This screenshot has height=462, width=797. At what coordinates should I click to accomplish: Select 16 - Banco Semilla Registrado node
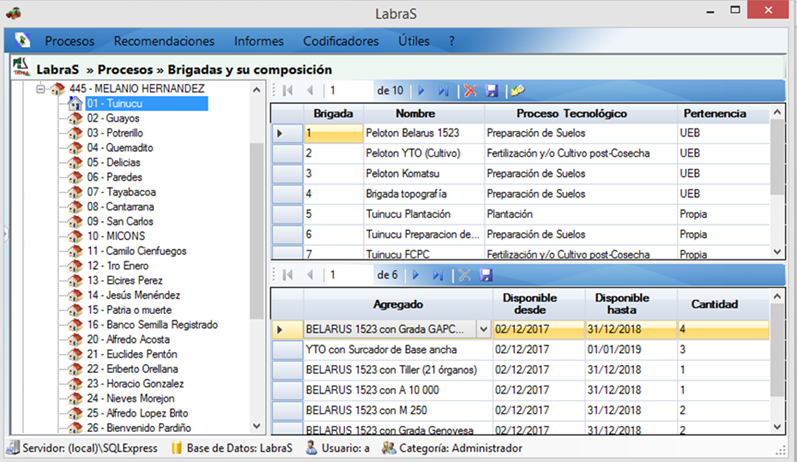pyautogui.click(x=151, y=325)
